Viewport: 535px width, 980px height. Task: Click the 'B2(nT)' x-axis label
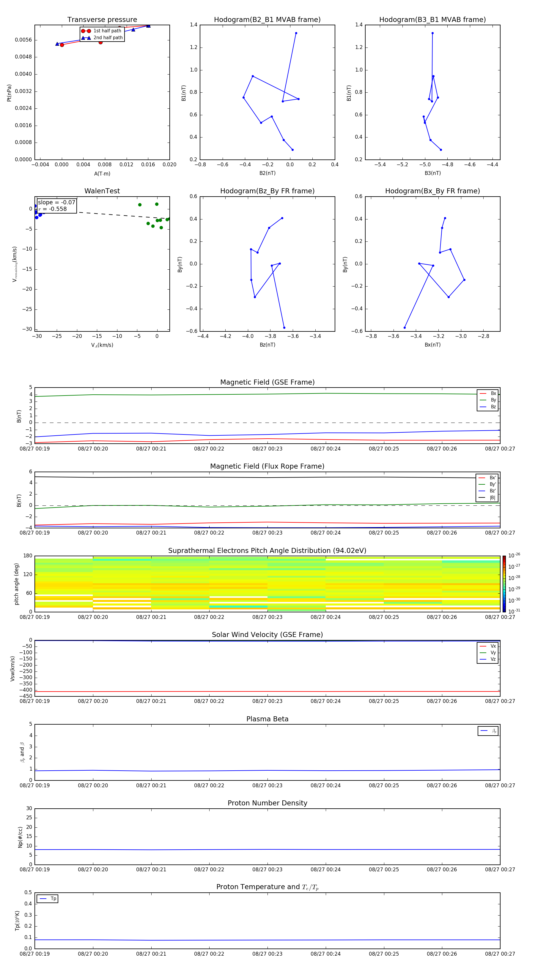(267, 173)
